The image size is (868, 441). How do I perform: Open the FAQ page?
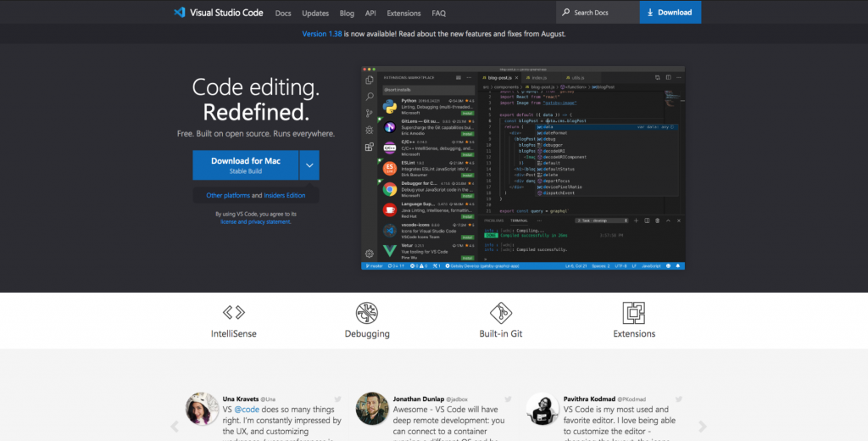438,14
